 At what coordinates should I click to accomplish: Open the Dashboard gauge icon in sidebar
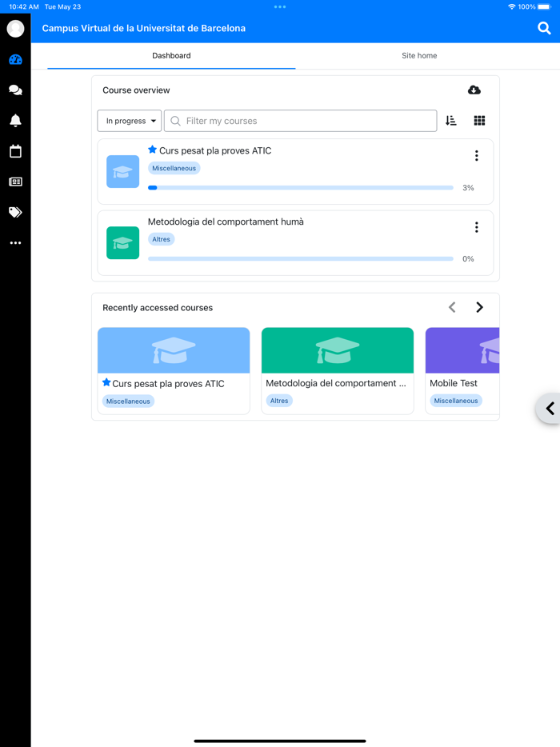coord(15,59)
